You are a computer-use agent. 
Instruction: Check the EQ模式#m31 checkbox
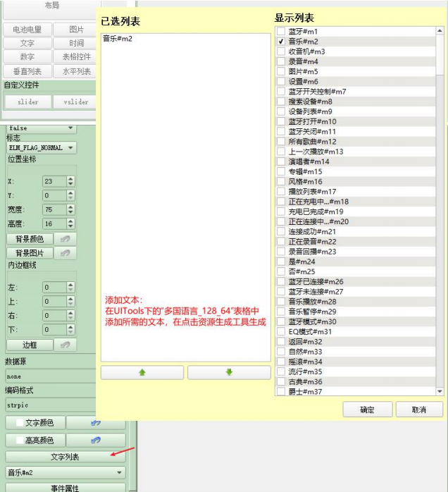281,332
